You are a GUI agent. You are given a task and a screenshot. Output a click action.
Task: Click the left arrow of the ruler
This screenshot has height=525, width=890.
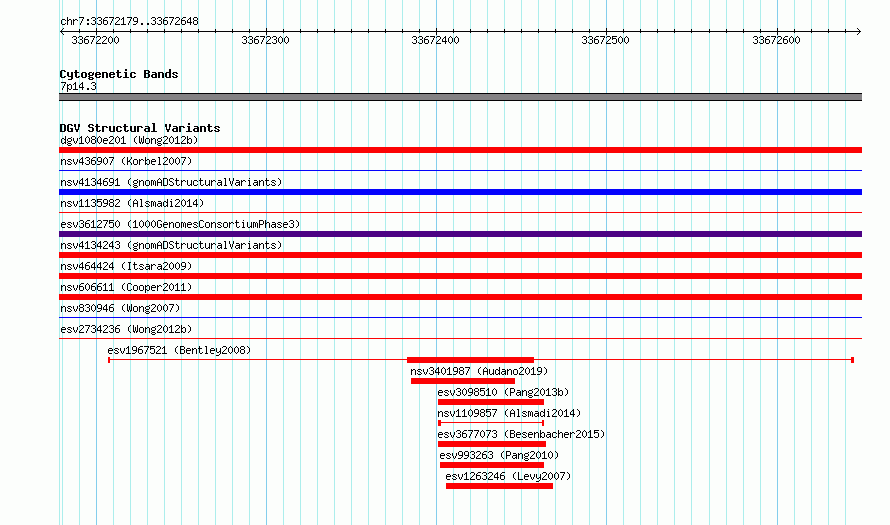point(62,31)
